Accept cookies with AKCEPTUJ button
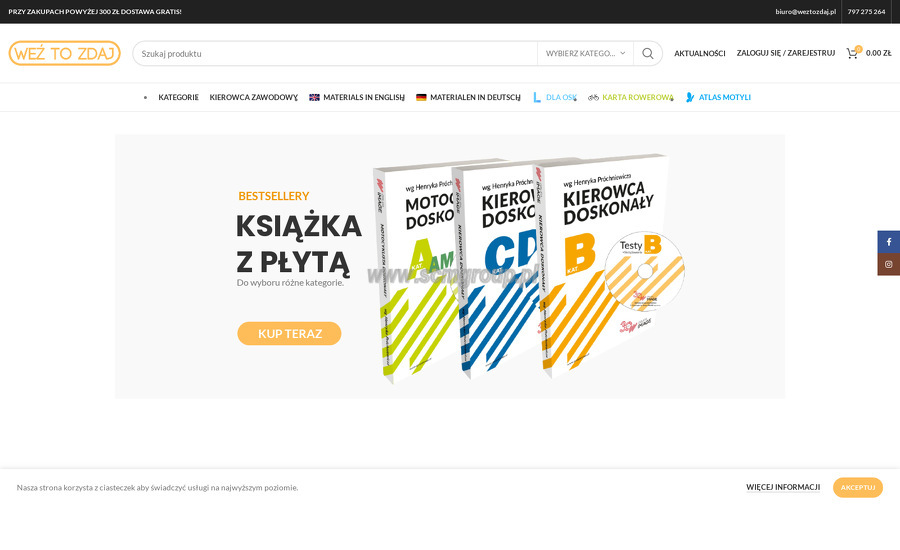This screenshot has height=550, width=900. [858, 487]
